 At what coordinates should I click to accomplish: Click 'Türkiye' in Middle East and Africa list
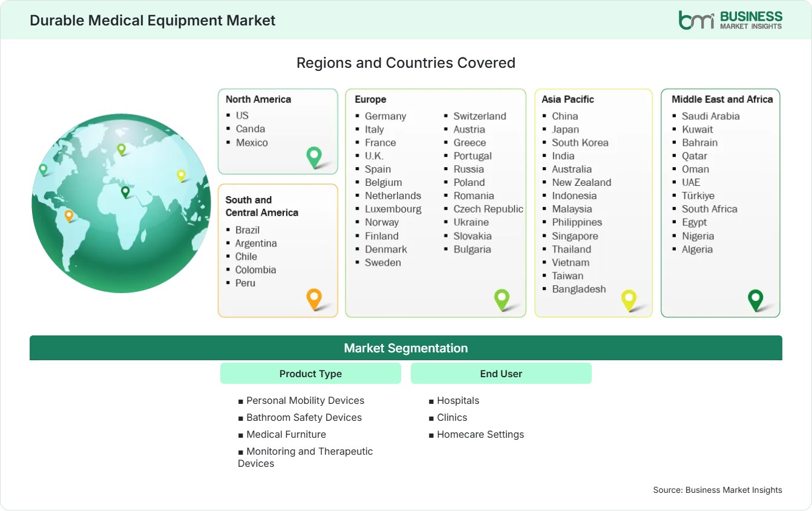coord(698,196)
